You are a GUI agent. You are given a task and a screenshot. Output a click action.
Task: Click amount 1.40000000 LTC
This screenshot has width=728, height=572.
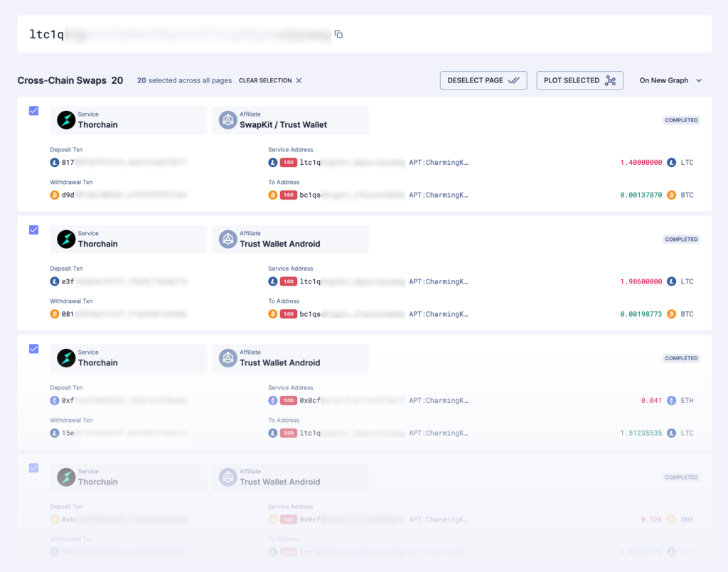pyautogui.click(x=641, y=163)
